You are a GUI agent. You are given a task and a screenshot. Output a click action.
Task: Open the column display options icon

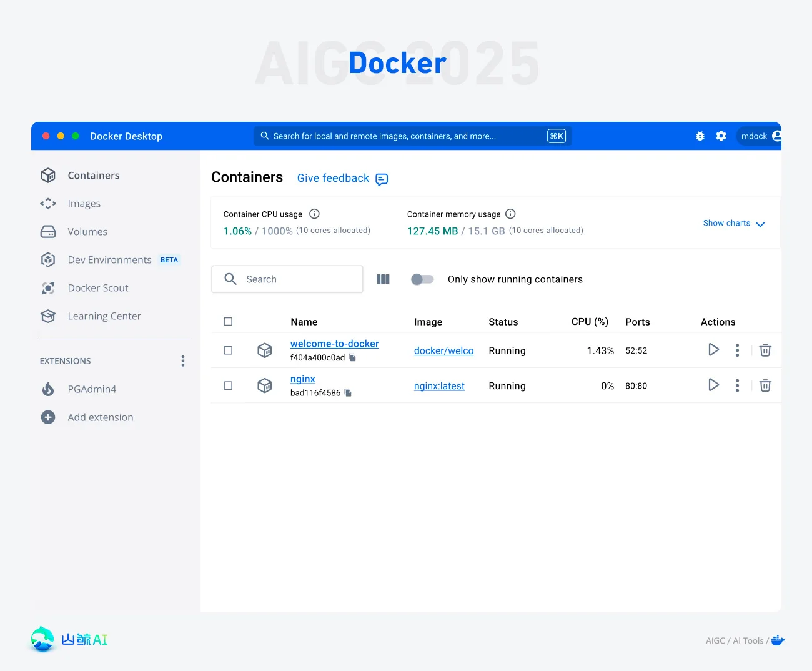pos(383,279)
